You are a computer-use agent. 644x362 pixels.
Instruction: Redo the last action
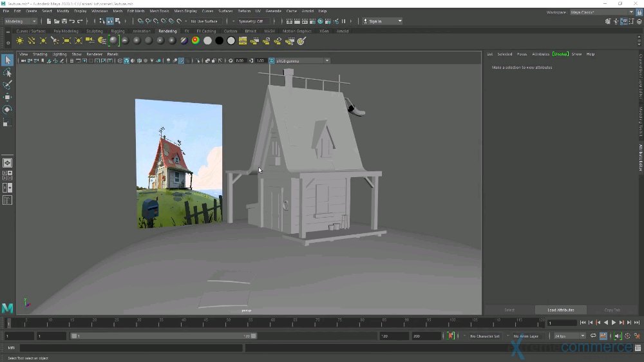(80, 21)
